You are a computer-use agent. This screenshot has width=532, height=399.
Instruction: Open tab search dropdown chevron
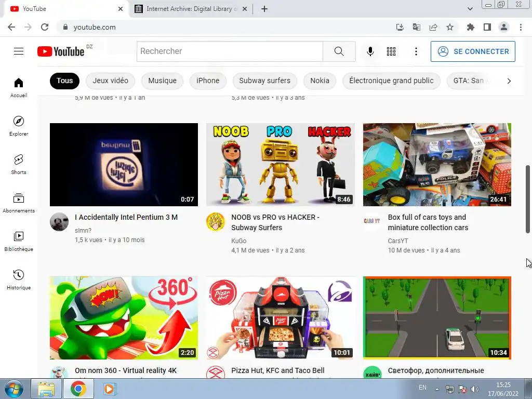470,9
